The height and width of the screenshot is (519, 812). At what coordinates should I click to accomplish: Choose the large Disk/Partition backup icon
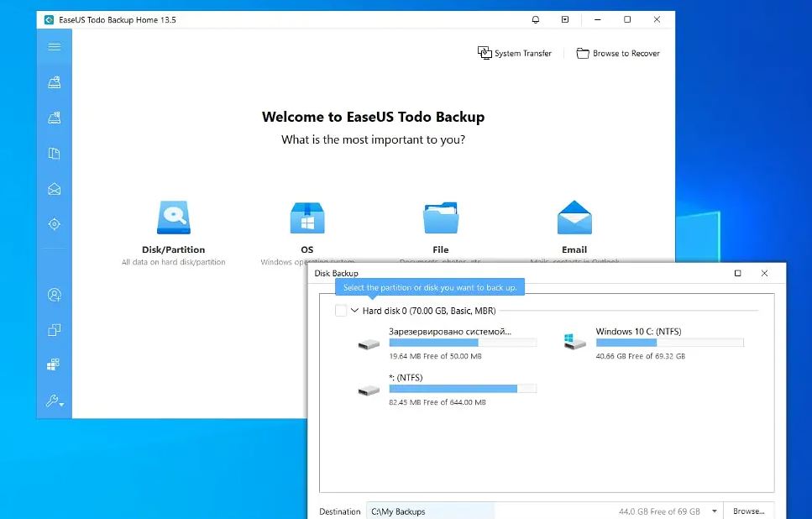click(174, 218)
